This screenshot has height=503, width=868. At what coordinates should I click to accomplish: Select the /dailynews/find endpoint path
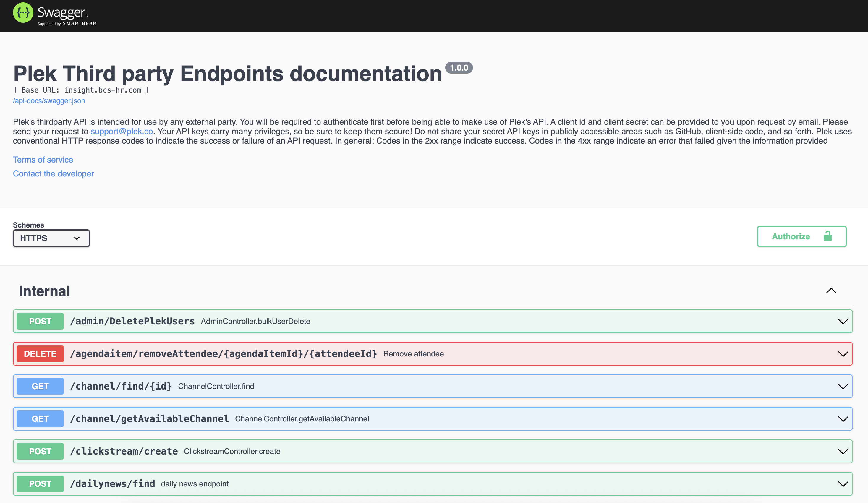[113, 484]
